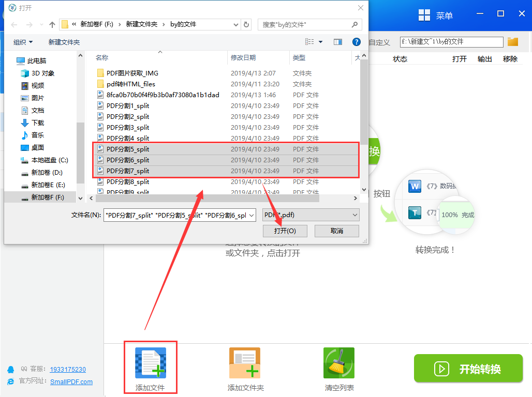This screenshot has width=532, height=397.
Task: Select file PDF分割8_split
Action: coord(123,182)
